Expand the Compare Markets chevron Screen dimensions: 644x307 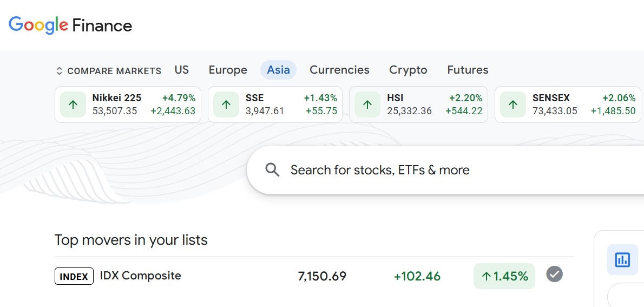[60, 71]
